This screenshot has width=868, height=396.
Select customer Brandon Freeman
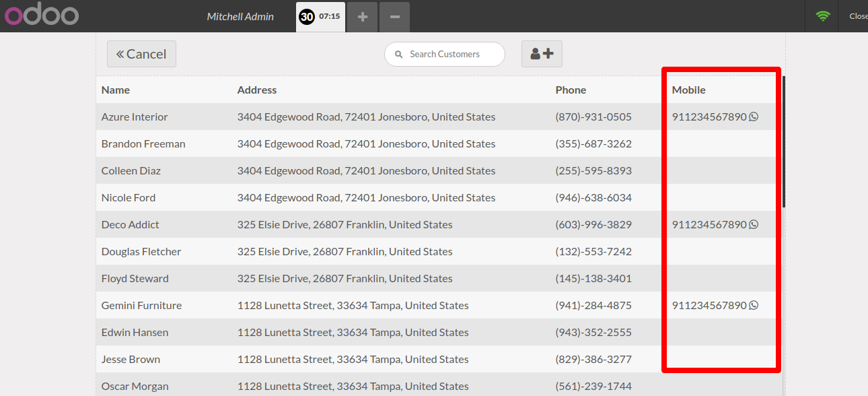[439, 143]
